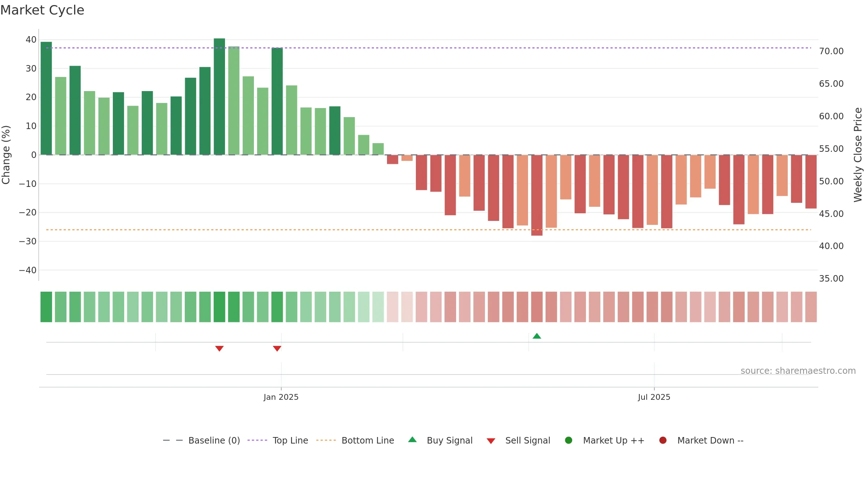Click the Market Cycle chart title
The width and height of the screenshot is (868, 488).
[42, 10]
